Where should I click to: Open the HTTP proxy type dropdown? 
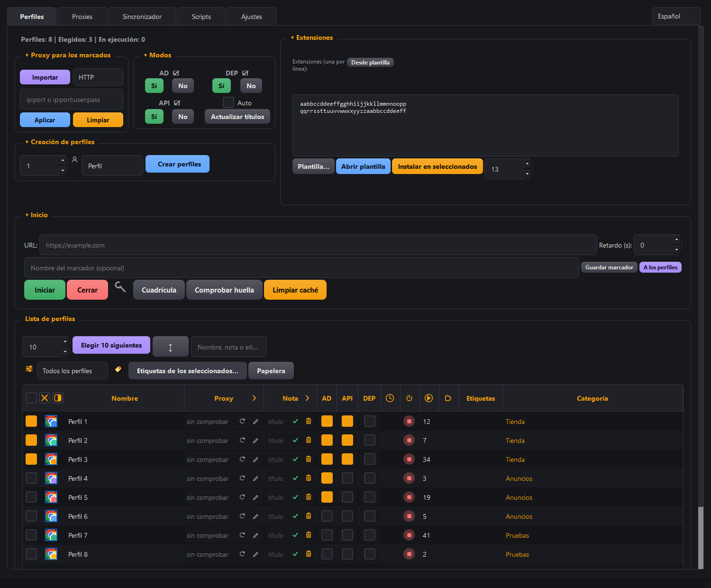[x=98, y=77]
